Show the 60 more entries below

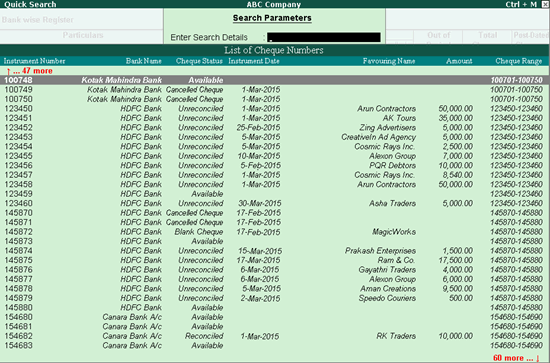516,358
